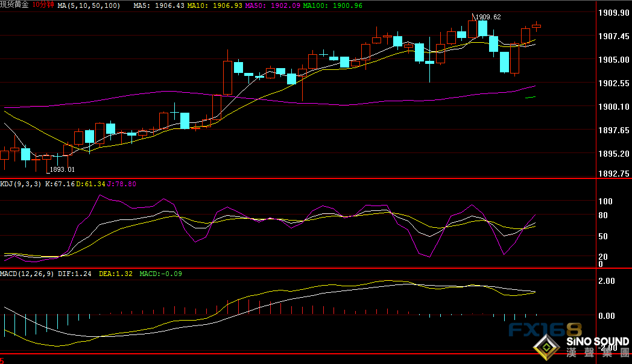632x364 pixels.
Task: Click the 1909.62 high price marker
Action: pyautogui.click(x=488, y=17)
